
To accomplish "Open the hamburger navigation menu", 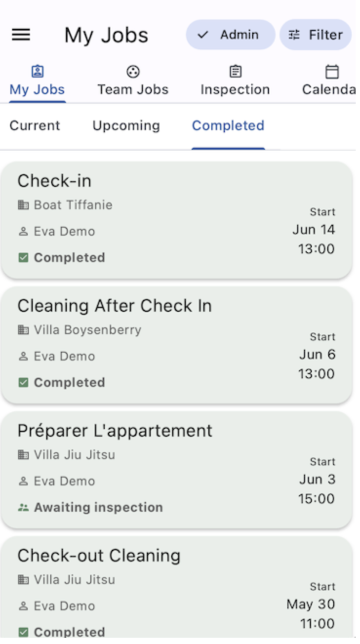I will [x=21, y=35].
